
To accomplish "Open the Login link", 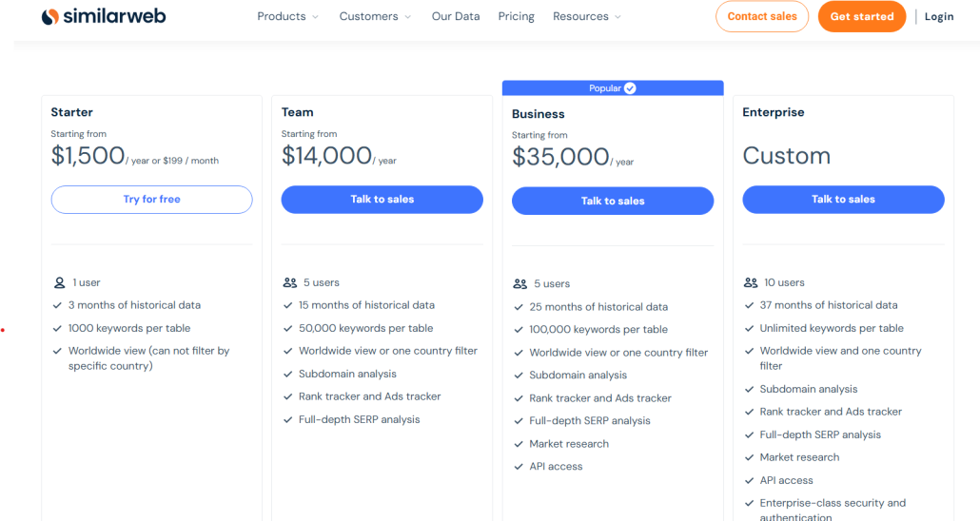I will pyautogui.click(x=938, y=16).
